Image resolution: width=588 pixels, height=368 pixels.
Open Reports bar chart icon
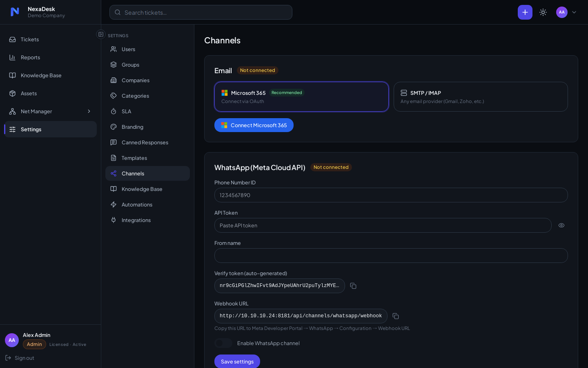13,57
